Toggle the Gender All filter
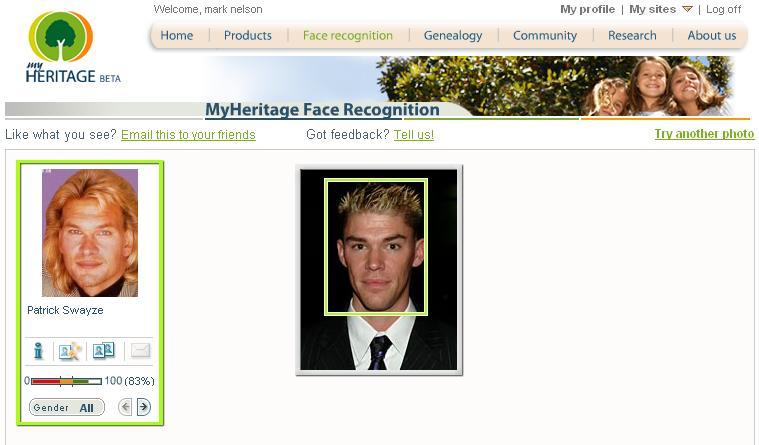Image resolution: width=759 pixels, height=445 pixels. click(67, 407)
